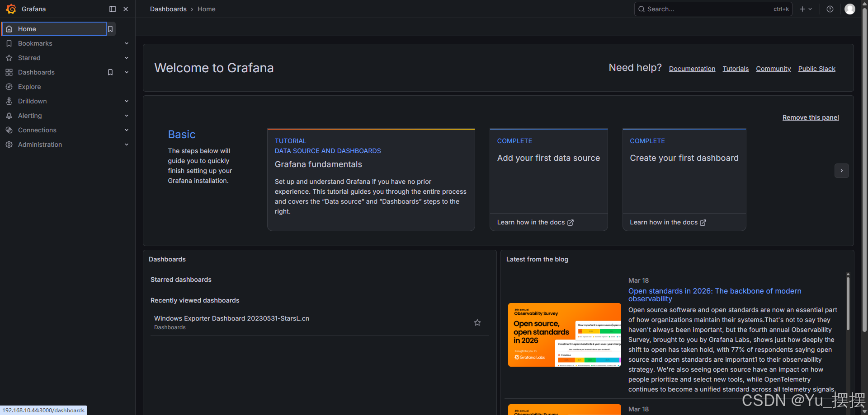
Task: Click Remove this panel
Action: tap(811, 117)
